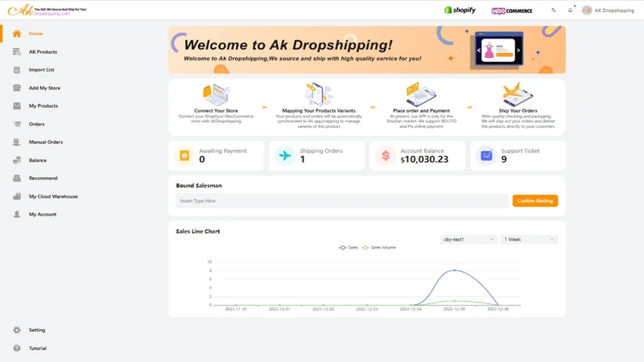The width and height of the screenshot is (644, 362).
Task: Click the Awaiting Payment clock icon
Action: coord(184,155)
